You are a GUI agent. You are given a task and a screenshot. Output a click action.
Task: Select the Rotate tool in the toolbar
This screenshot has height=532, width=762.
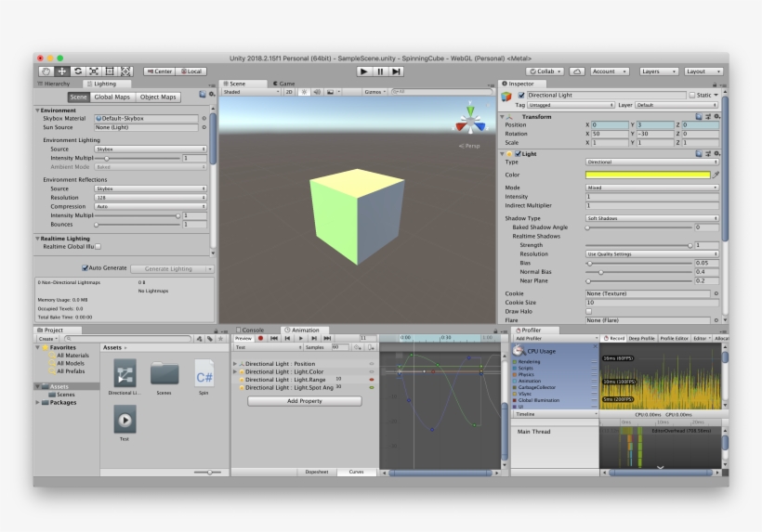coord(78,71)
